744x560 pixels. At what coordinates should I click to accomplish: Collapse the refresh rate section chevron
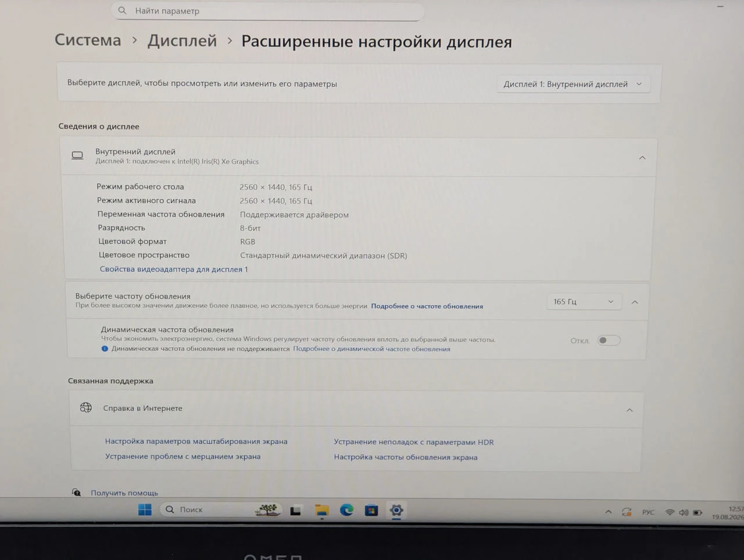click(635, 302)
